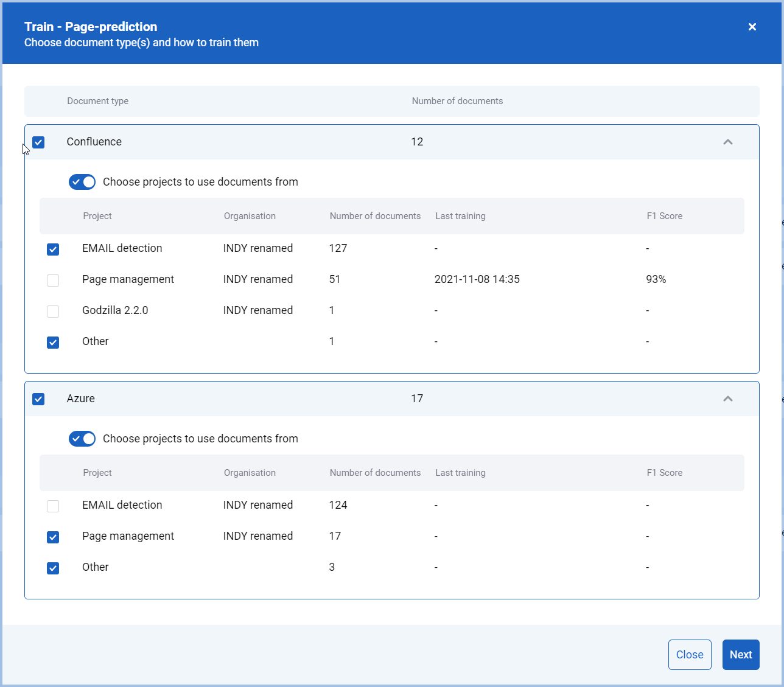Click the 93% F1 score value
This screenshot has height=687, width=784.
click(x=656, y=279)
